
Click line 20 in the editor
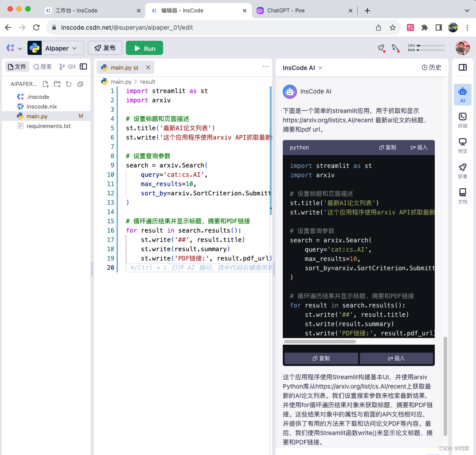coord(199,268)
